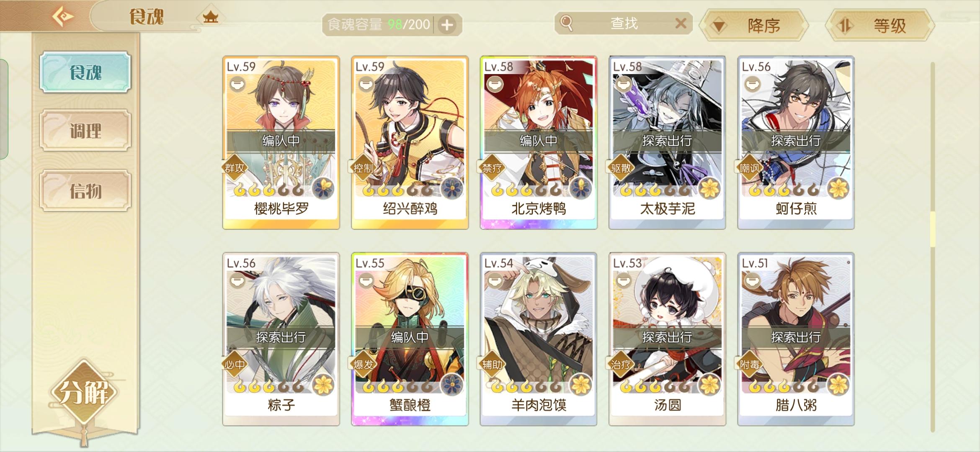Switch to the 信物 tab
Screen dimensions: 980x452
[x=85, y=191]
